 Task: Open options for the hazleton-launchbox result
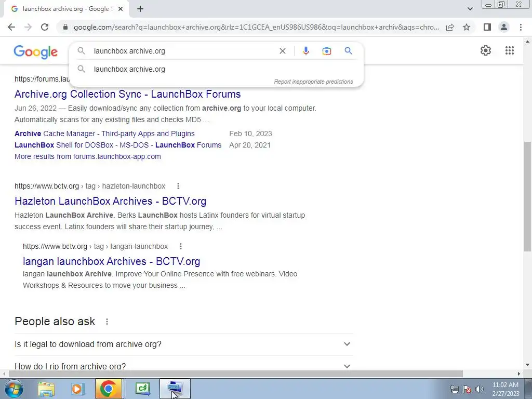(x=178, y=186)
